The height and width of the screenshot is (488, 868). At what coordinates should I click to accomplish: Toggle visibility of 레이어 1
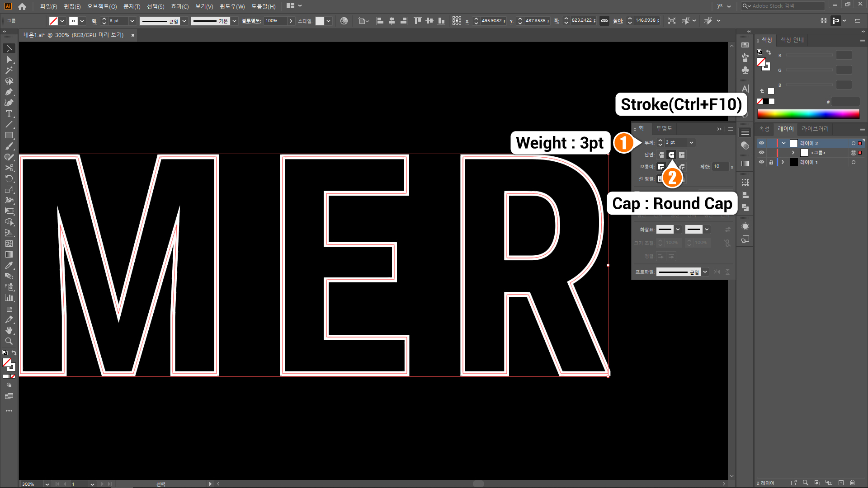pyautogui.click(x=761, y=162)
